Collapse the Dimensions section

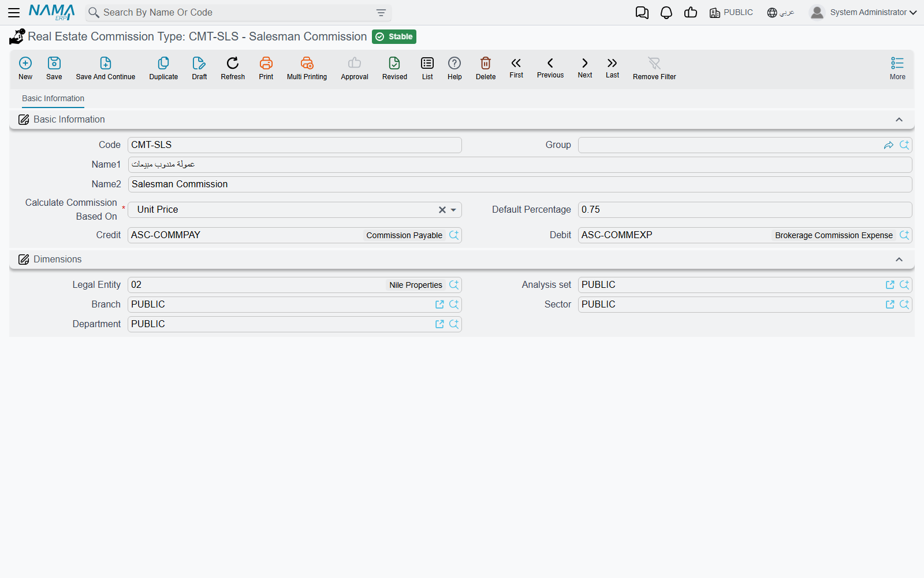[x=899, y=260]
